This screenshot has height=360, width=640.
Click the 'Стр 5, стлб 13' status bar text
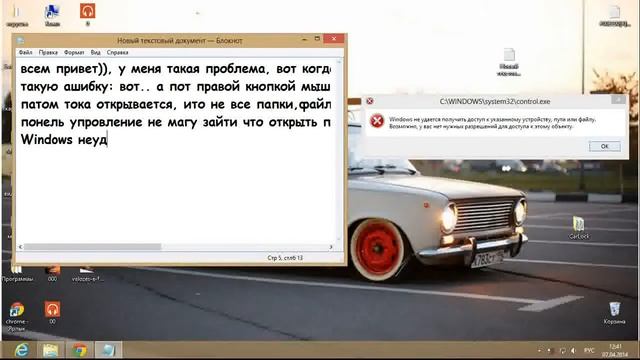click(285, 258)
